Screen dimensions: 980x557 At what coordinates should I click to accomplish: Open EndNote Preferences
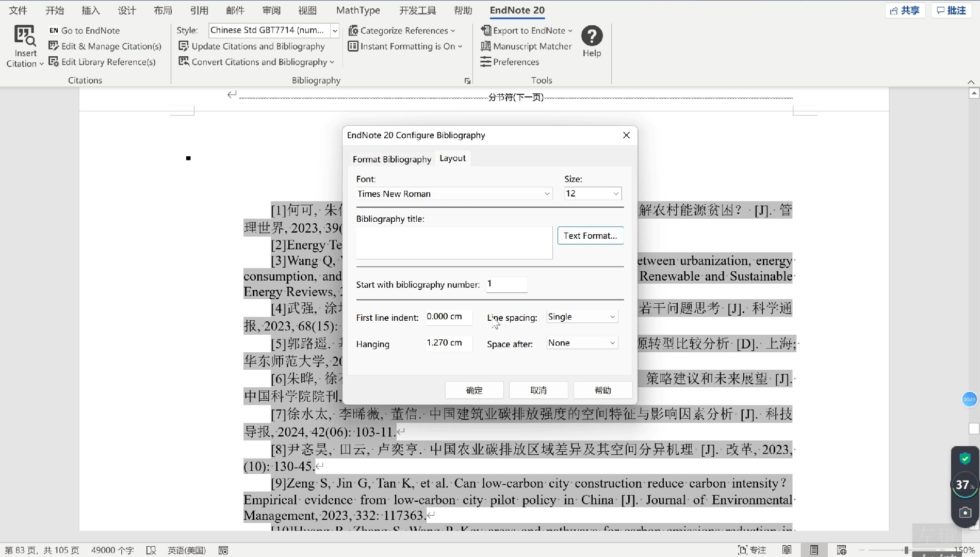pyautogui.click(x=510, y=62)
